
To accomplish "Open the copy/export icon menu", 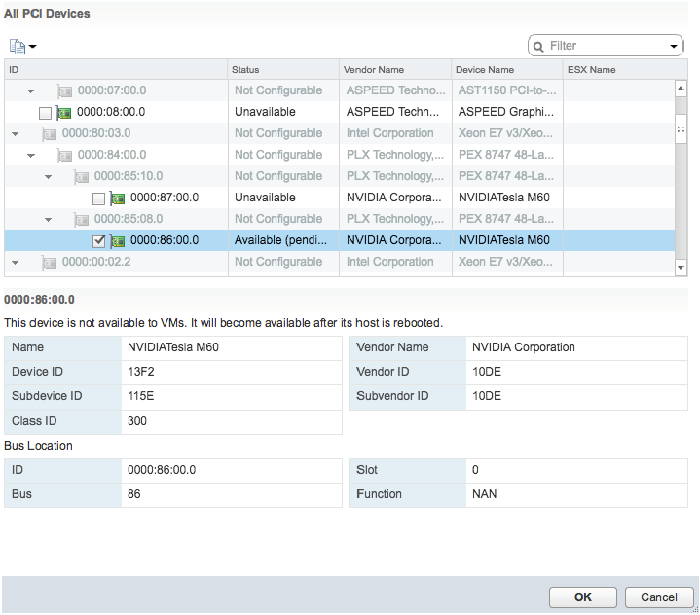I will pyautogui.click(x=22, y=46).
